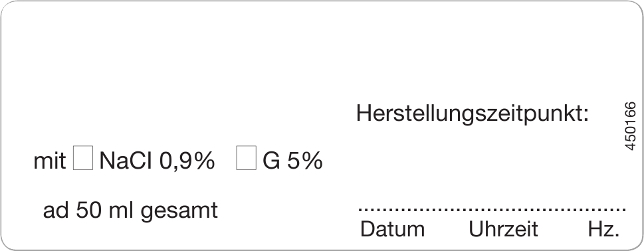
Task: Select the NaCl 0,9% label text
Action: [157, 161]
